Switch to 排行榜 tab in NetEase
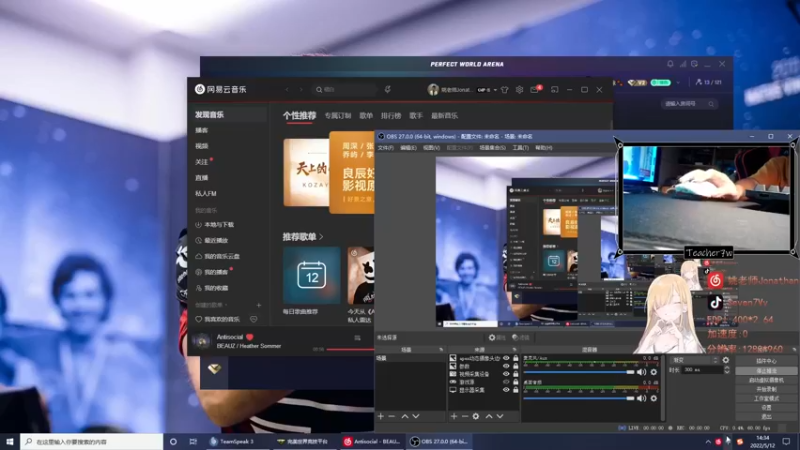Screen dimensions: 800x450 pos(391,116)
